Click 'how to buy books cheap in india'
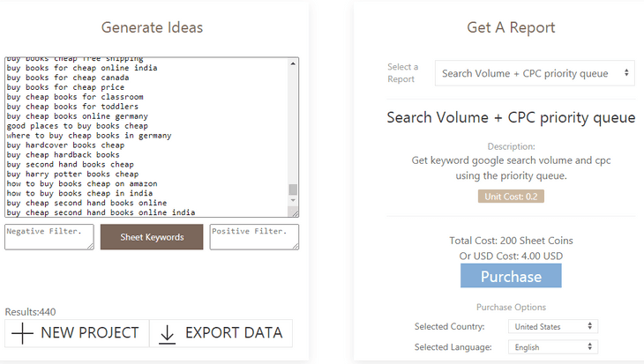 [79, 193]
